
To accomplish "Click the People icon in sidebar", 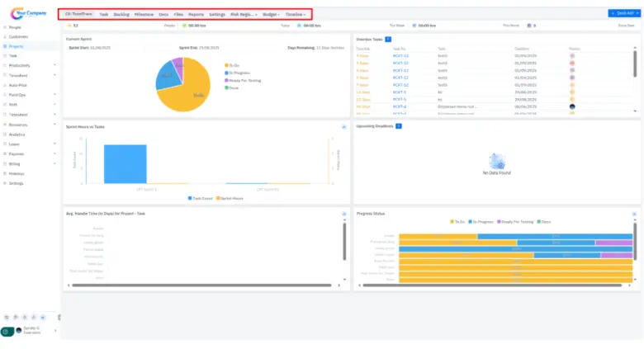I will click(5, 28).
